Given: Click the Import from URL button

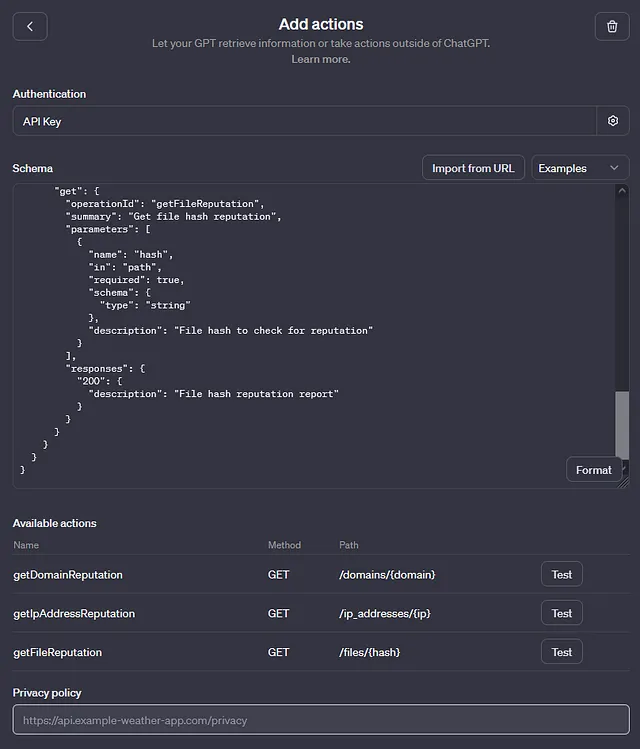Looking at the screenshot, I should [473, 168].
